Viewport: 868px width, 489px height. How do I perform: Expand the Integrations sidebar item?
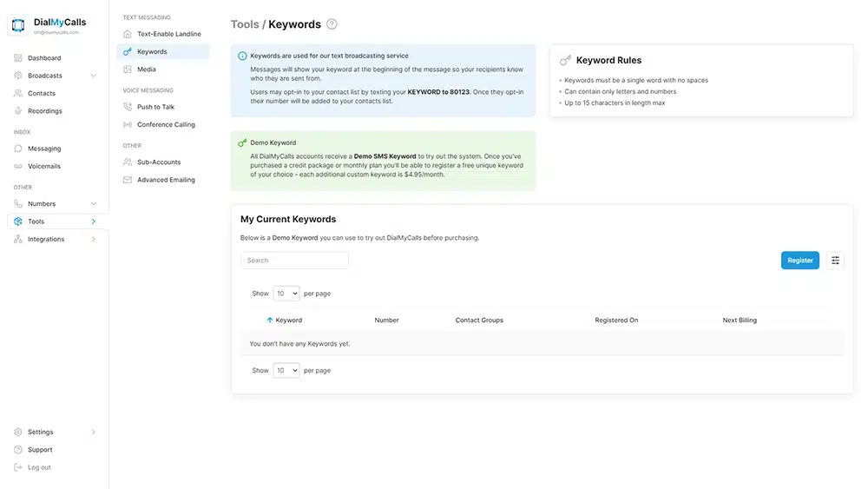[94, 239]
